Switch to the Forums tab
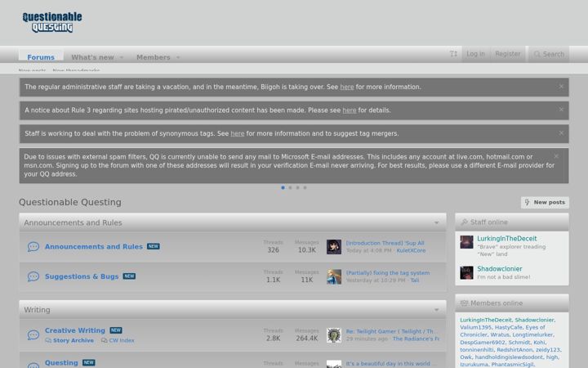Screen dimensions: 588x368 pyautogui.click(x=41, y=57)
